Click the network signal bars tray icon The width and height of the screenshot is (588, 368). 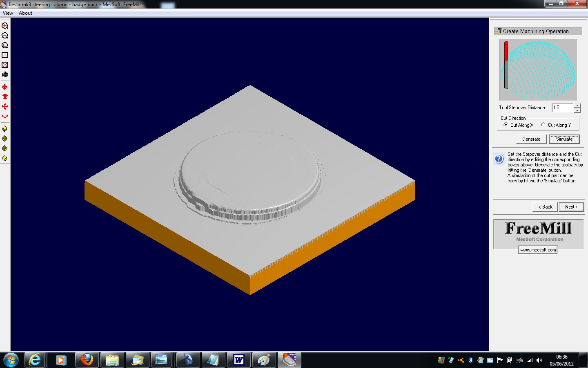(530, 360)
